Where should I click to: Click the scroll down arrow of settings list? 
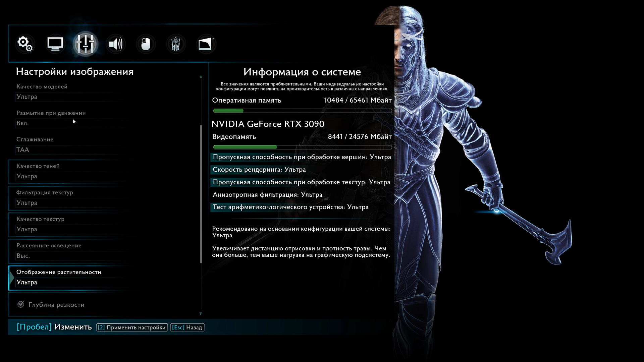pos(201,314)
